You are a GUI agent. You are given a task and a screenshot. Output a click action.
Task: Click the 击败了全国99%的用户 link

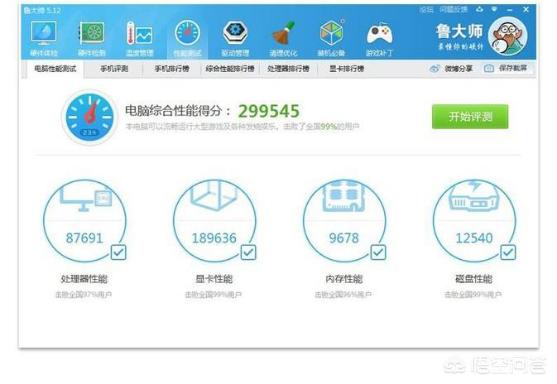click(x=321, y=126)
